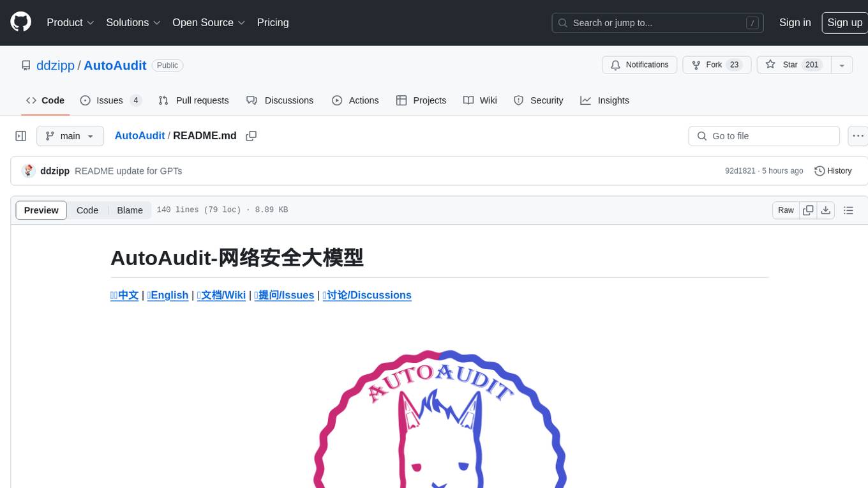Open the English README link
The image size is (868, 488).
pos(168,295)
